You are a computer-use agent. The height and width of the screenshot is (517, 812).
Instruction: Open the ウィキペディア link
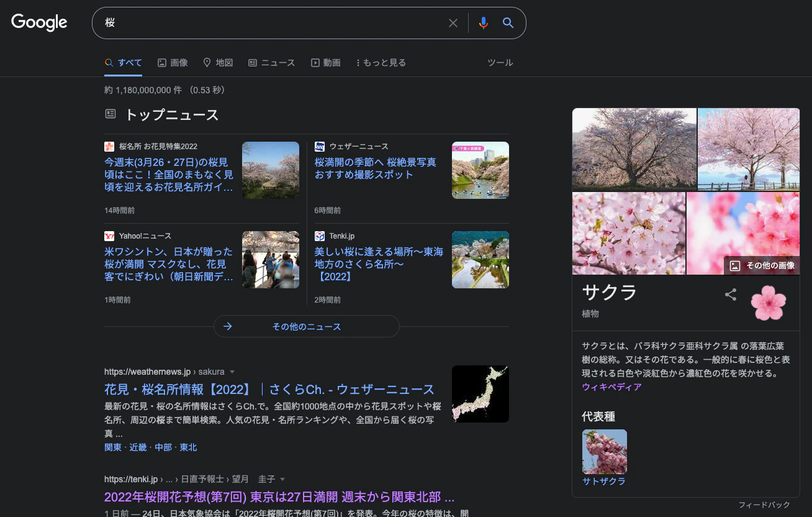pyautogui.click(x=612, y=387)
